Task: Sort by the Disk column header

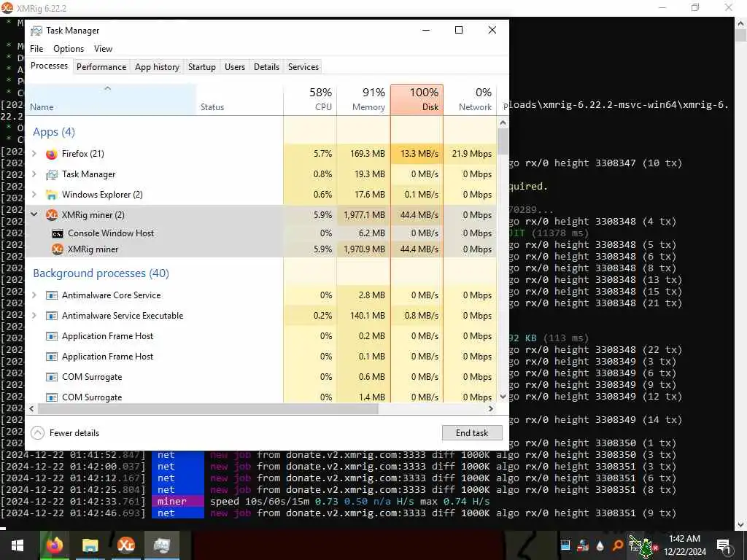Action: coord(417,100)
